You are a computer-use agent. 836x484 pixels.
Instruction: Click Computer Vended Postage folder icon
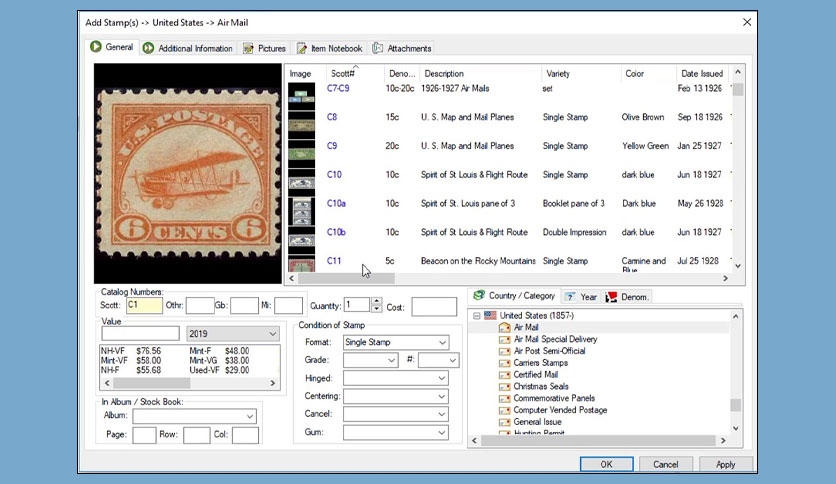[x=504, y=410]
